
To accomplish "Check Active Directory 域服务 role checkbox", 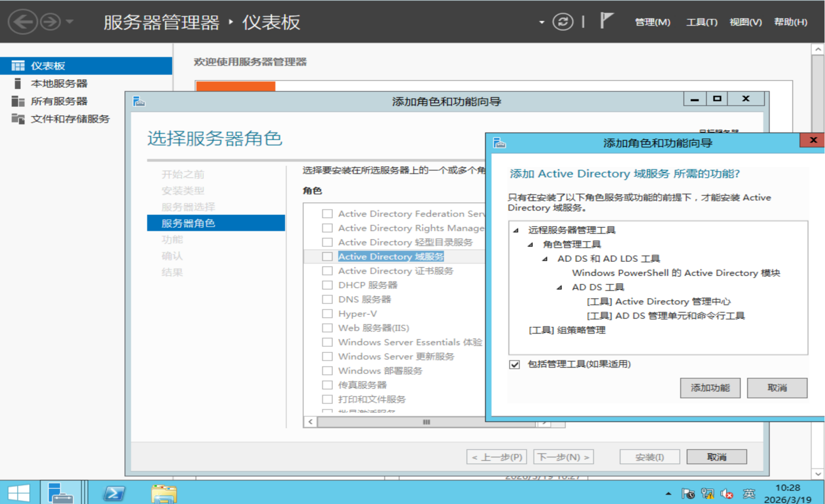I will [x=327, y=256].
